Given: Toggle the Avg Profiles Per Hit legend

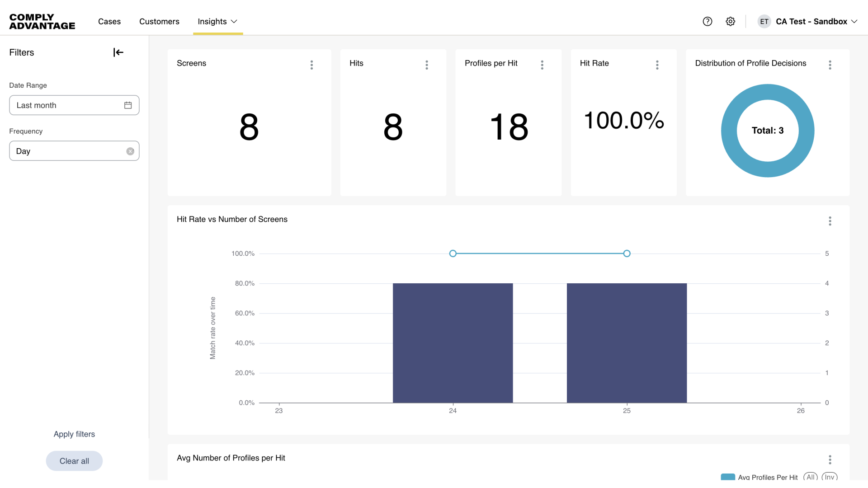Looking at the screenshot, I should pos(727,477).
